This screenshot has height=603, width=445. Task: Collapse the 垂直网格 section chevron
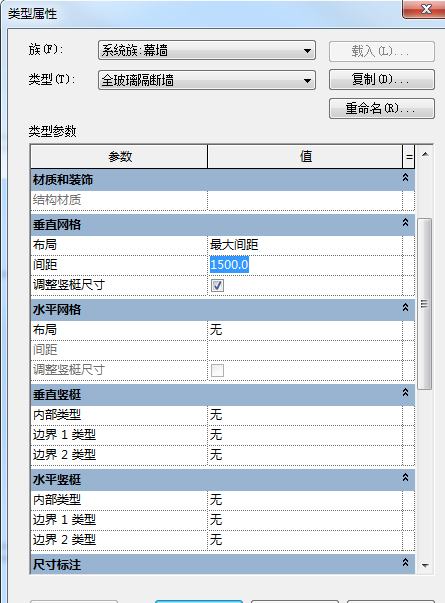405,223
